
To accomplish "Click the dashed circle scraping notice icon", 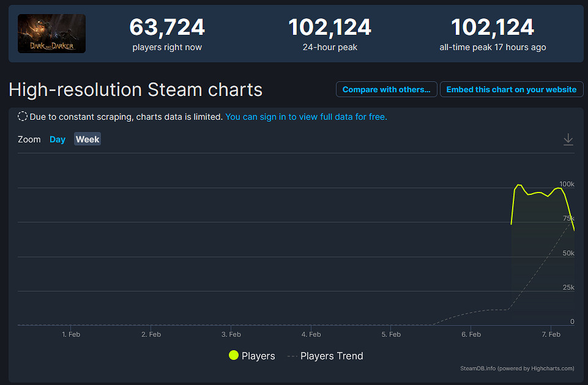I will [23, 116].
